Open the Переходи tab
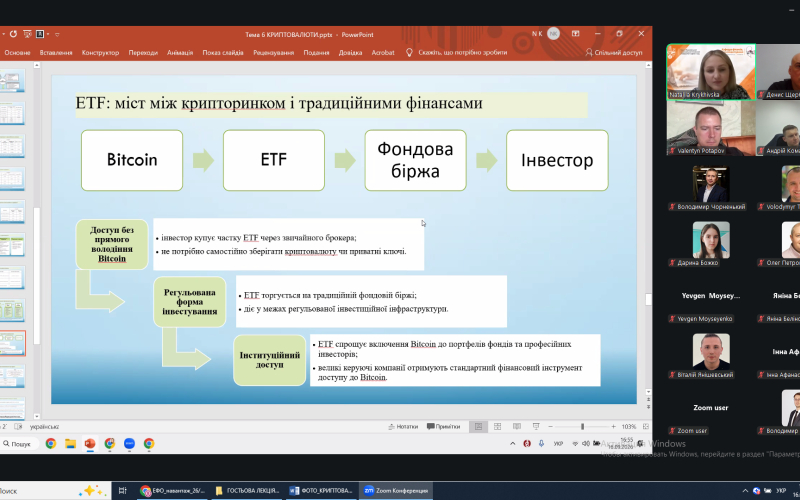Viewport: 800px width, 500px height. pyautogui.click(x=143, y=53)
